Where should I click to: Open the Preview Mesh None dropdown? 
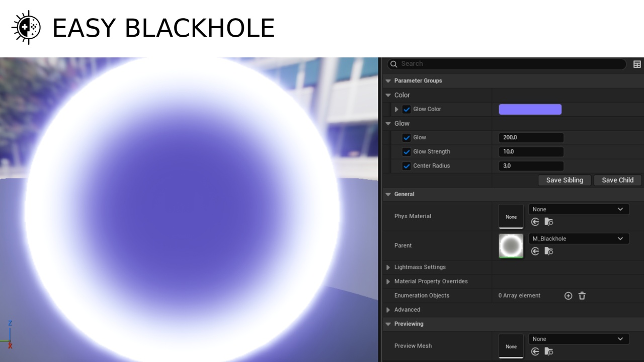(579, 339)
